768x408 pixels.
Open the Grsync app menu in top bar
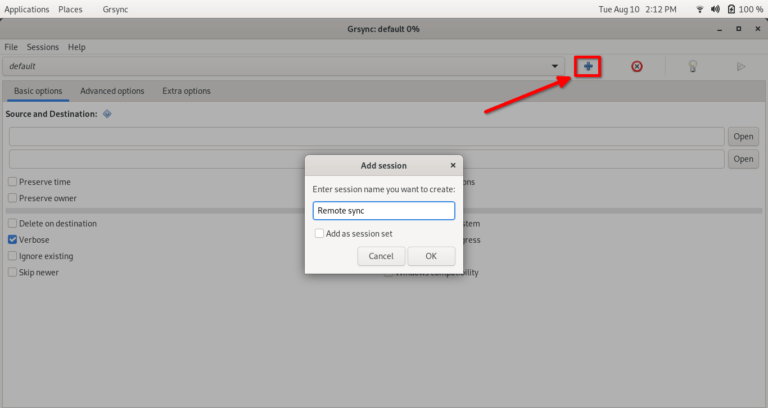tap(115, 9)
